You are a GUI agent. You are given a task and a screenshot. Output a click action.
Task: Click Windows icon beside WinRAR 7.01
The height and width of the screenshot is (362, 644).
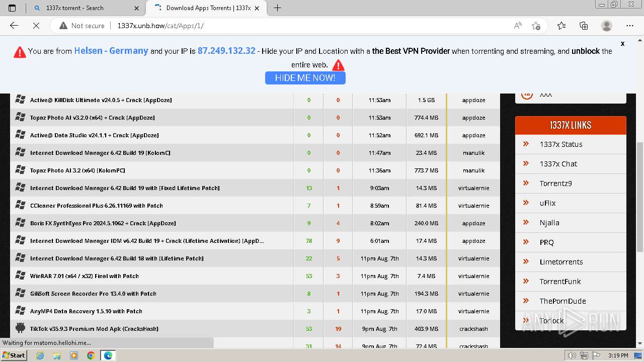point(20,276)
